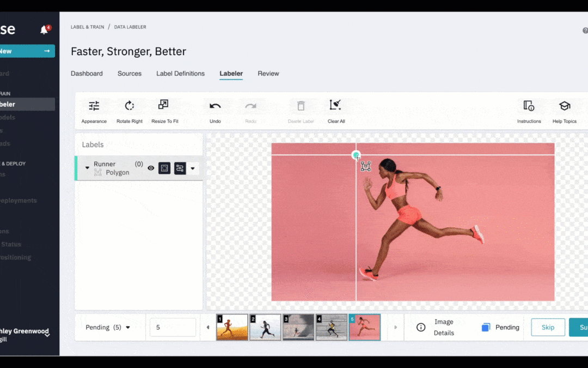Viewport: 588px width, 368px height.
Task: Go to previous thumbnails arrow
Action: coord(208,328)
